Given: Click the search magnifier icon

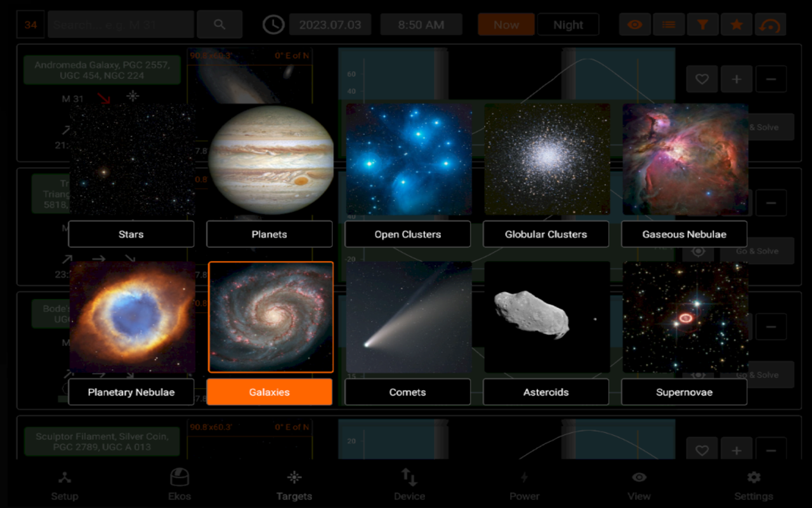Looking at the screenshot, I should (219, 25).
